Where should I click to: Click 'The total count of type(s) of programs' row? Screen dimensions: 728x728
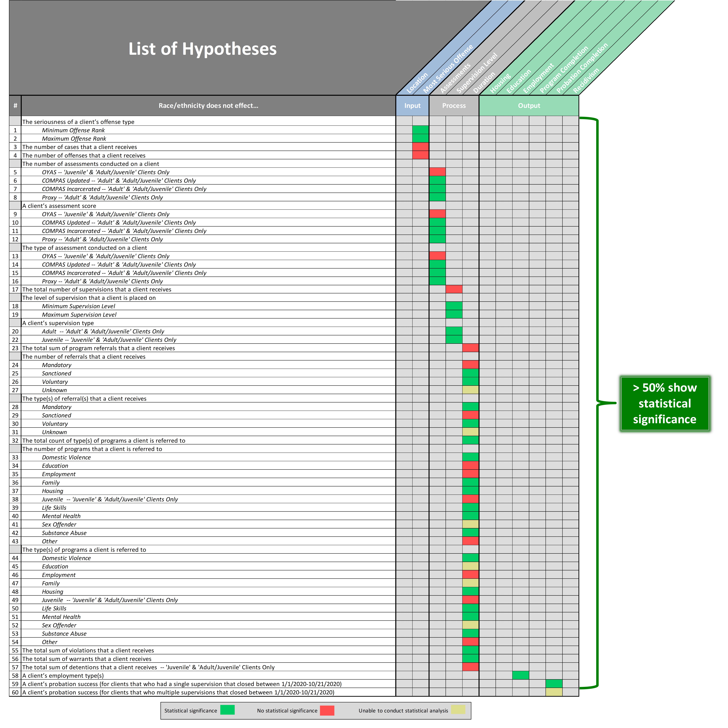[104, 440]
